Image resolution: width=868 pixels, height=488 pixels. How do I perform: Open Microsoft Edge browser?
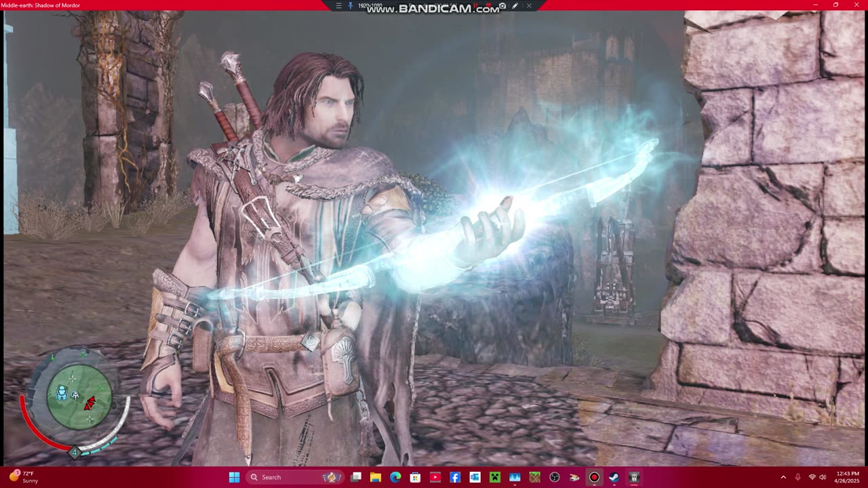pyautogui.click(x=395, y=477)
